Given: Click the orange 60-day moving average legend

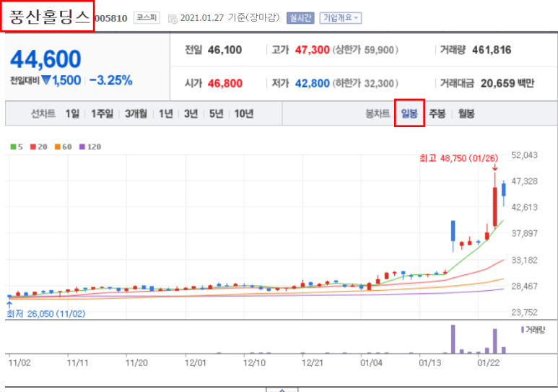Looking at the screenshot, I should pyautogui.click(x=63, y=147).
